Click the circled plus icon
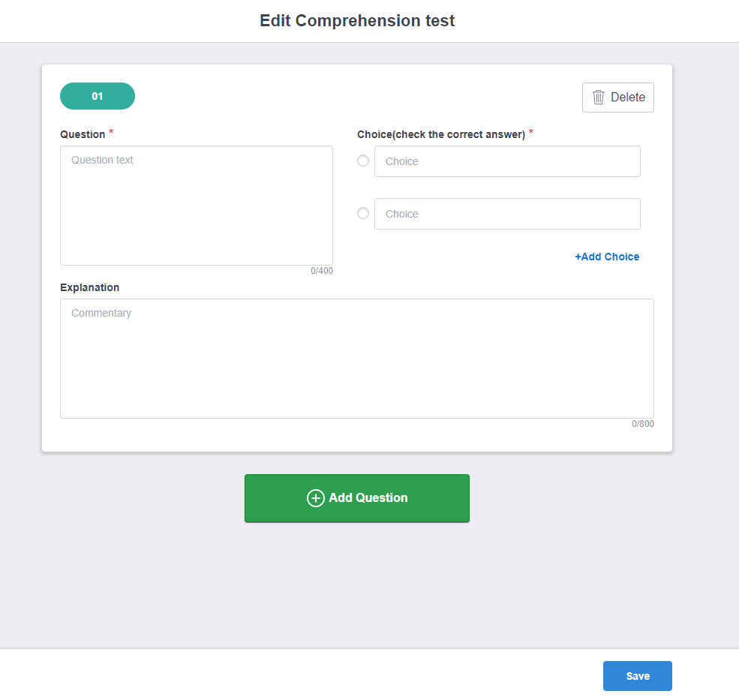 click(x=316, y=498)
